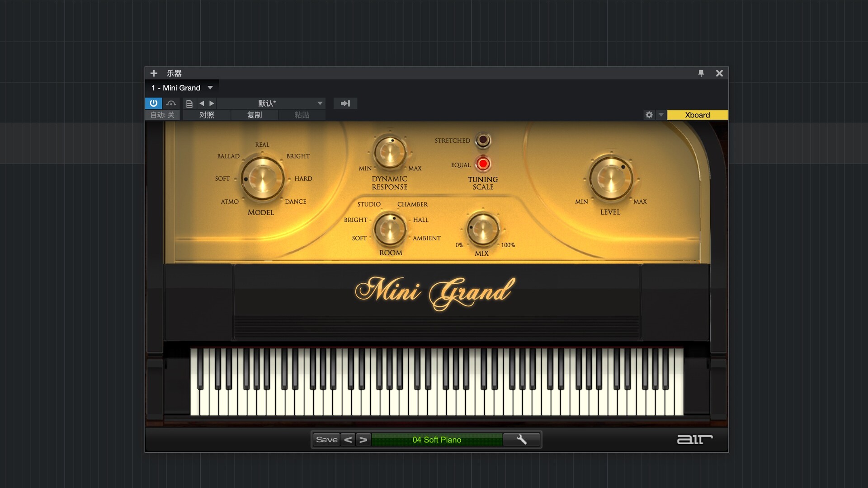Select the Xboard controller field
The width and height of the screenshot is (868, 488).
[x=697, y=115]
